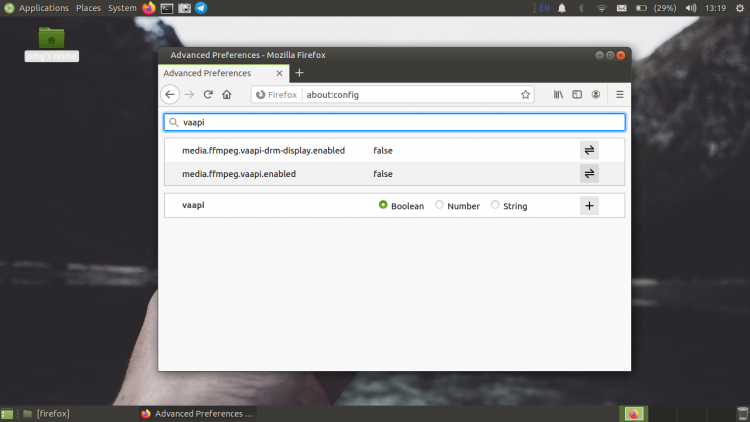
Task: Click the false value of media.ffmpeg.vaapi.enabled
Action: 383,174
